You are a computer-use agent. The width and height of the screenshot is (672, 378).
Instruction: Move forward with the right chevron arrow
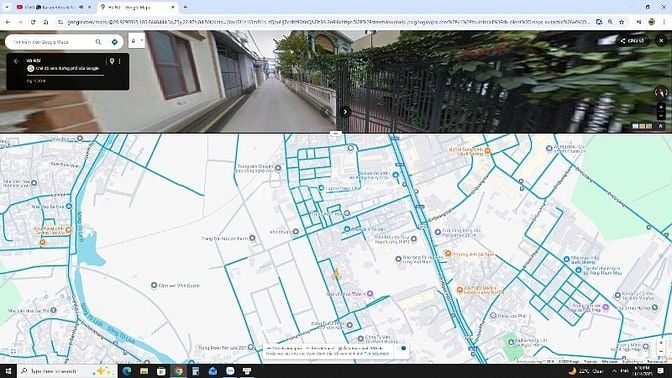coord(345,112)
